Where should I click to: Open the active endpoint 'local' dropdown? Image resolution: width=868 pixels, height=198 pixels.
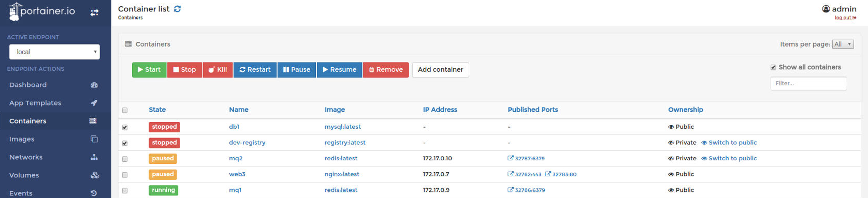coord(54,52)
